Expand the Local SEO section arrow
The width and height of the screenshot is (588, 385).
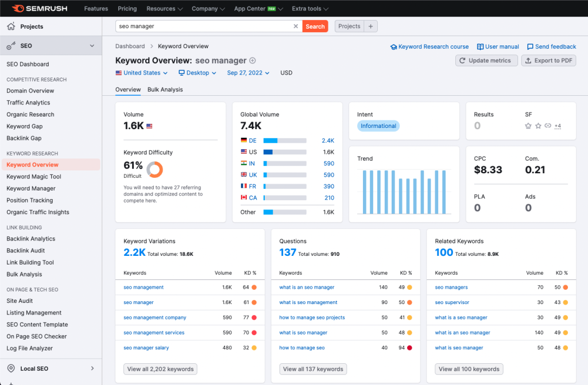coord(92,368)
